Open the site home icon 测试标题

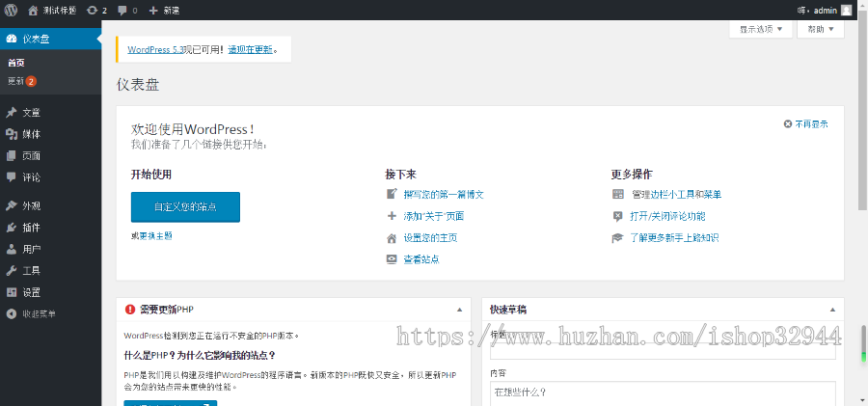pyautogui.click(x=33, y=10)
